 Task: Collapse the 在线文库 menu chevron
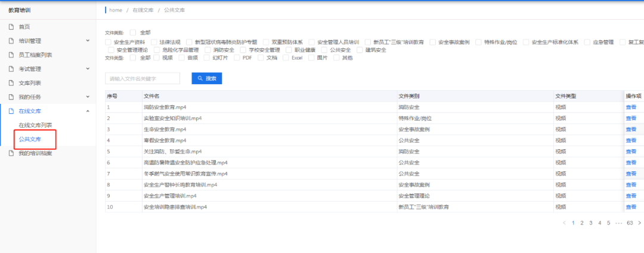click(88, 111)
